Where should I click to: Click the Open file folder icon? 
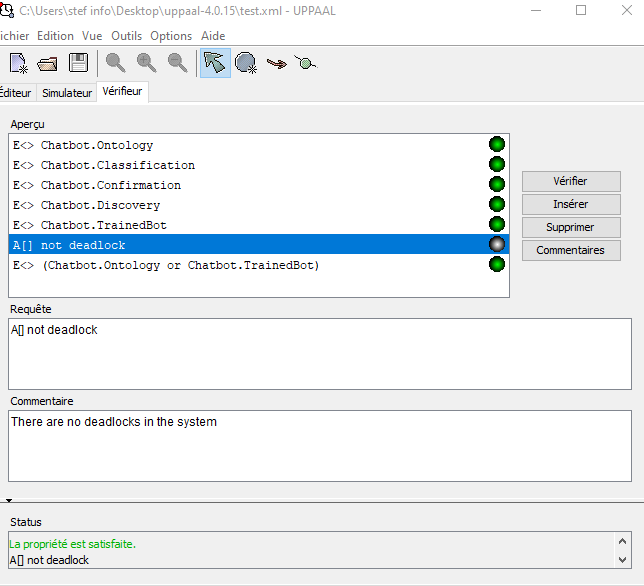(48, 64)
